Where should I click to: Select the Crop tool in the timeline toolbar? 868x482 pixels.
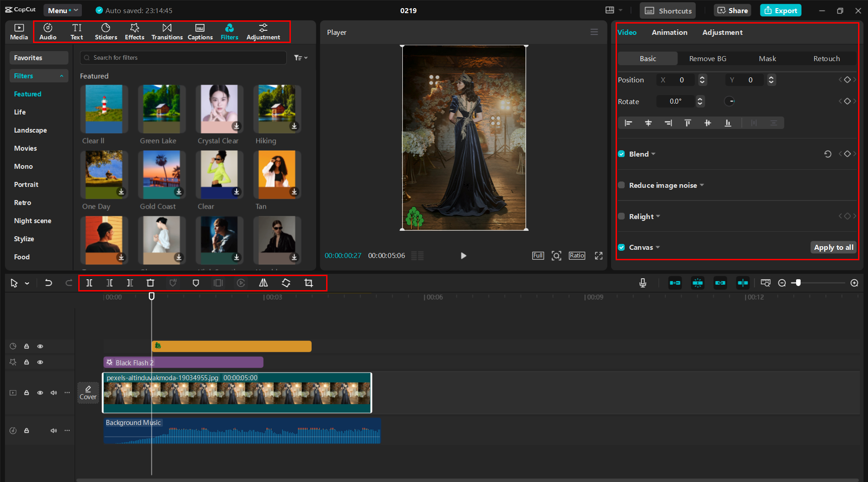(308, 283)
